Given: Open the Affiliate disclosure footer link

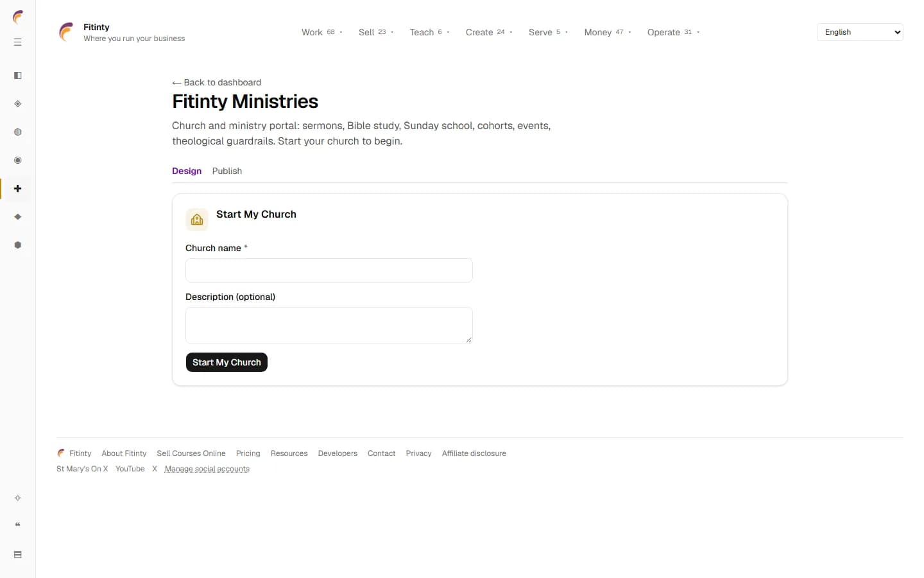Looking at the screenshot, I should [474, 453].
